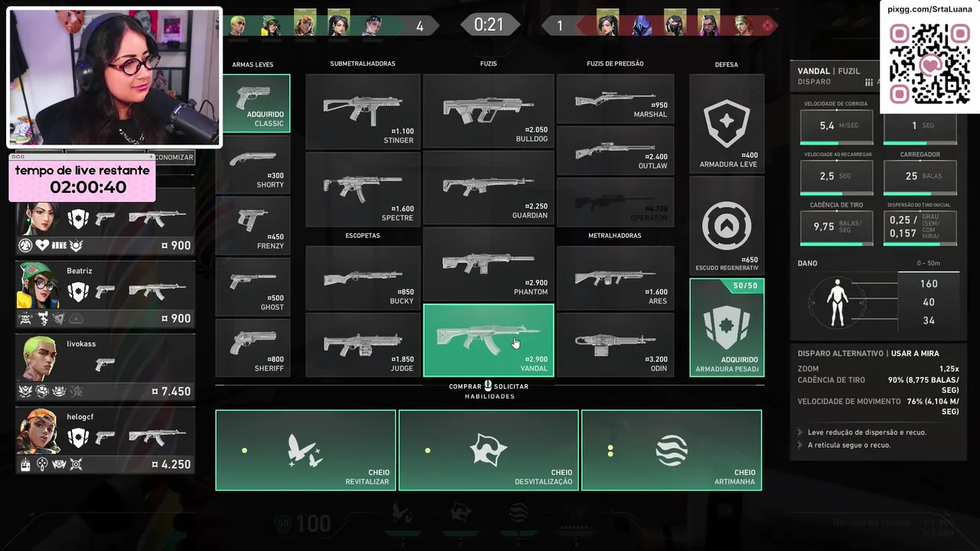Click Cadência de Tiro 9,75 stat

tap(836, 227)
